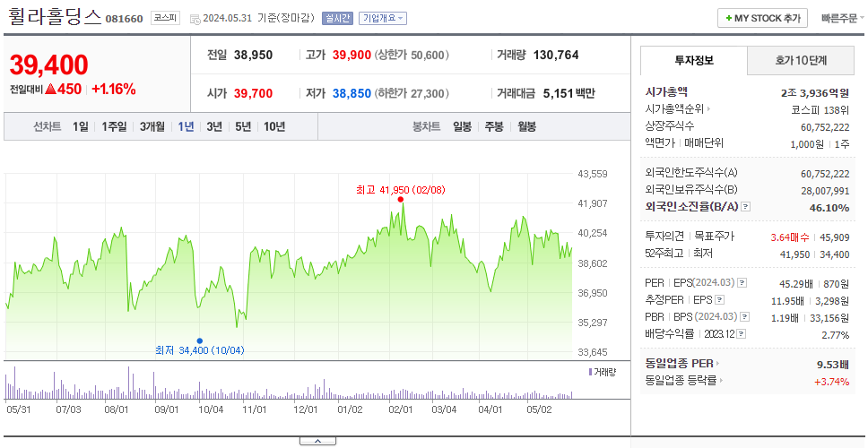
Task: Open the 빠른주문 dropdown
Action: (x=843, y=18)
